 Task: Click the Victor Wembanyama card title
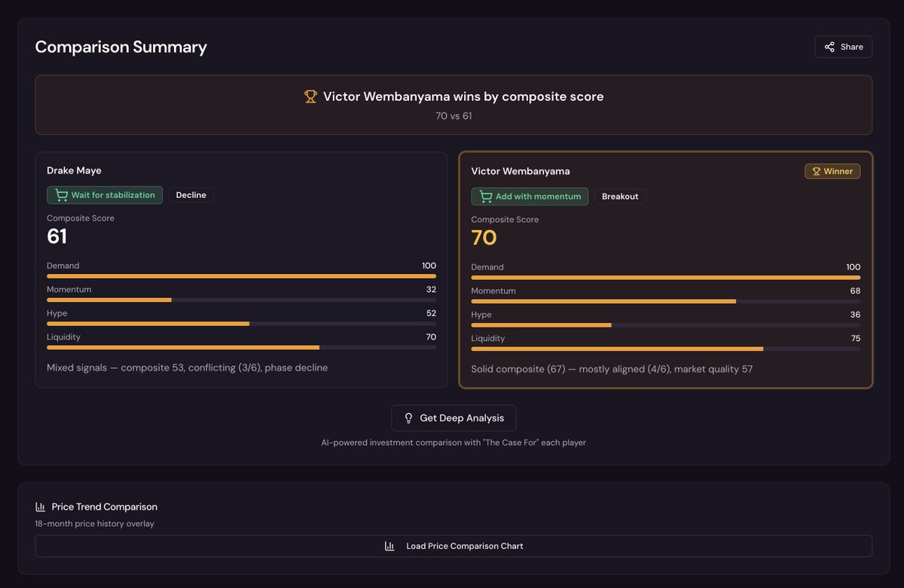[521, 172]
